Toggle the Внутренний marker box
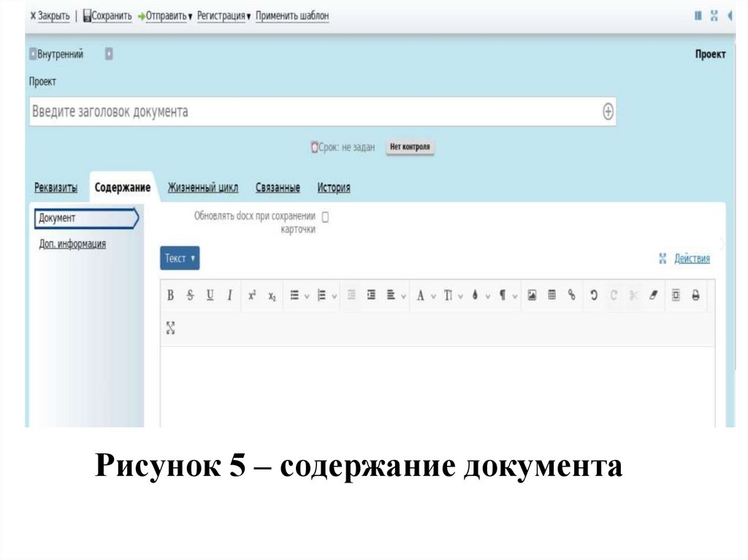Viewport: 748px width, 560px height. pyautogui.click(x=33, y=54)
